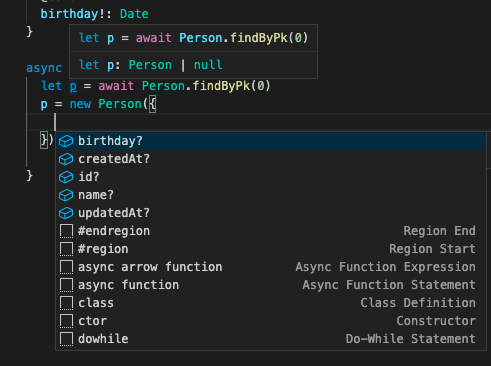Click the 'Do-While Statement' description text
The width and height of the screenshot is (491, 366).
pos(411,339)
